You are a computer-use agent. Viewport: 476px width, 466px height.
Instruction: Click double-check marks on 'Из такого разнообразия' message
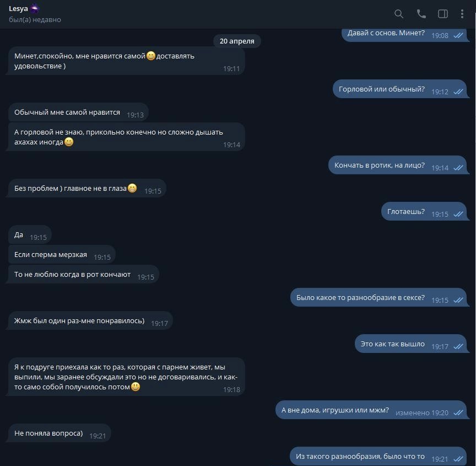(458, 459)
